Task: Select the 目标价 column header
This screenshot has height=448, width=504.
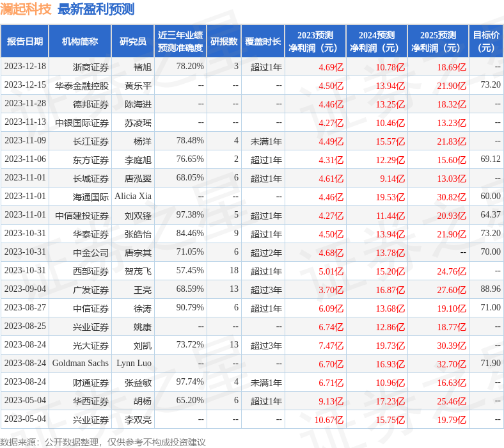Action: tap(486, 41)
